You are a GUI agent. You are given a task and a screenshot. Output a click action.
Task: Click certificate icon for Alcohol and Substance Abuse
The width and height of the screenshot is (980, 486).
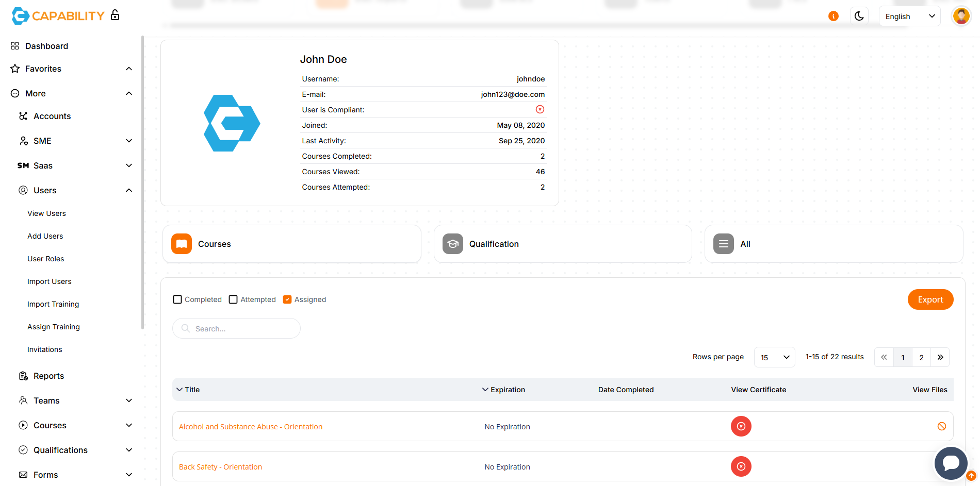[x=741, y=426]
